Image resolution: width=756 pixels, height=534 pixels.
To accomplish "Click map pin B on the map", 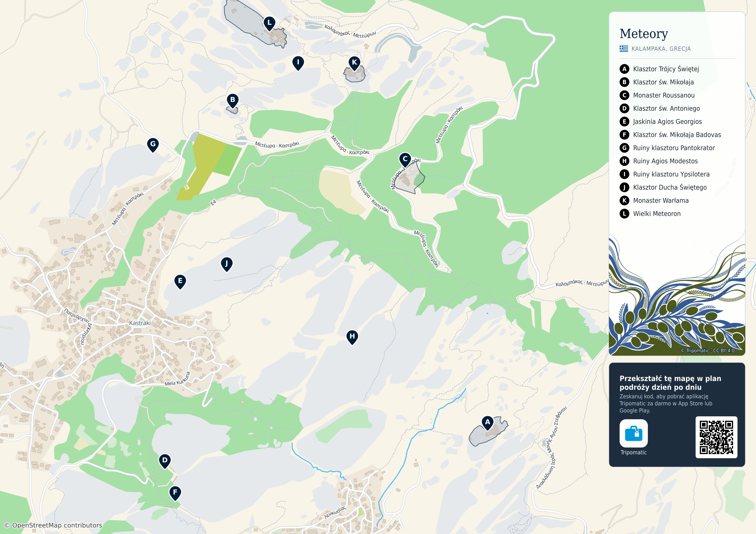I will (233, 100).
